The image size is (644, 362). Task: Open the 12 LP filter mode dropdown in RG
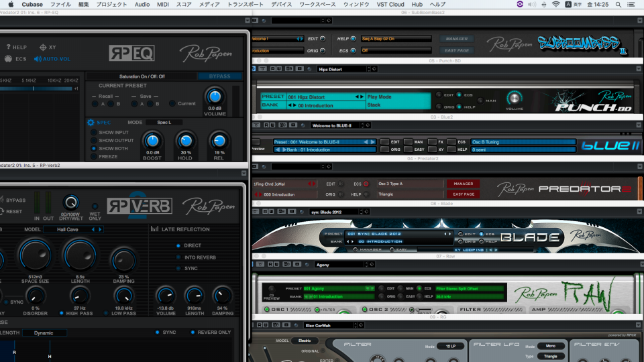451,346
